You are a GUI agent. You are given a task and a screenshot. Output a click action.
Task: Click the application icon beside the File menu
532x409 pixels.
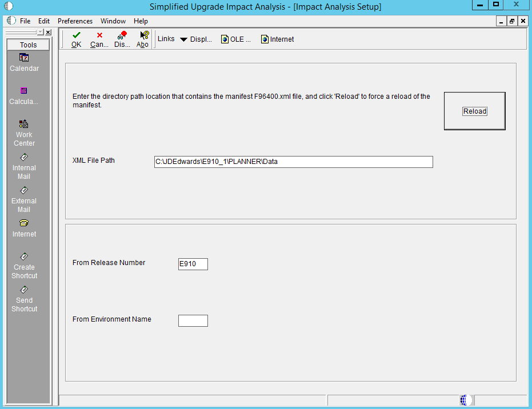coord(11,21)
